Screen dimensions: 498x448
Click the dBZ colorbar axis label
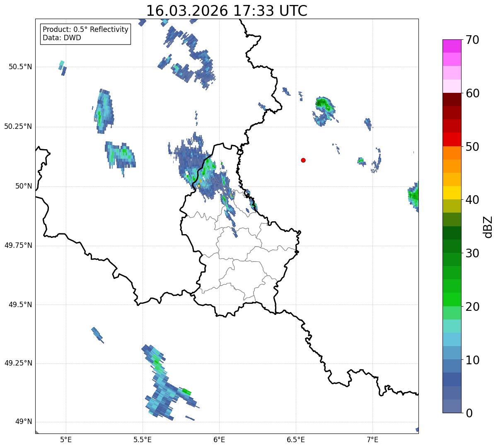point(488,226)
